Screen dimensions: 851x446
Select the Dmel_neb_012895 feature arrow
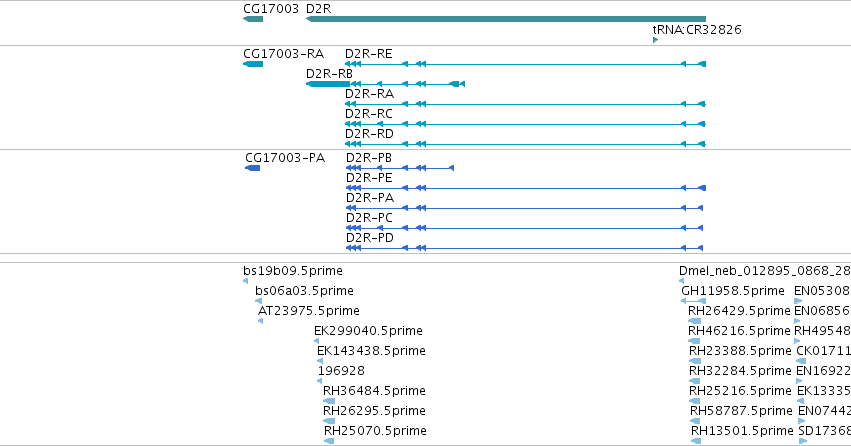682,281
